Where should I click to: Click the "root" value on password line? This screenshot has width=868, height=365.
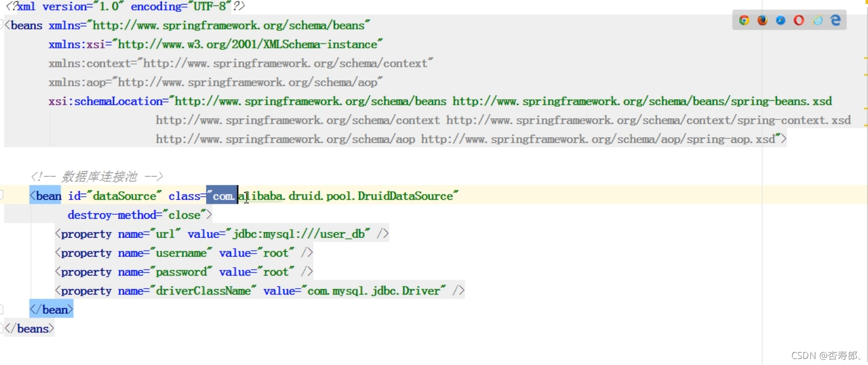click(276, 272)
